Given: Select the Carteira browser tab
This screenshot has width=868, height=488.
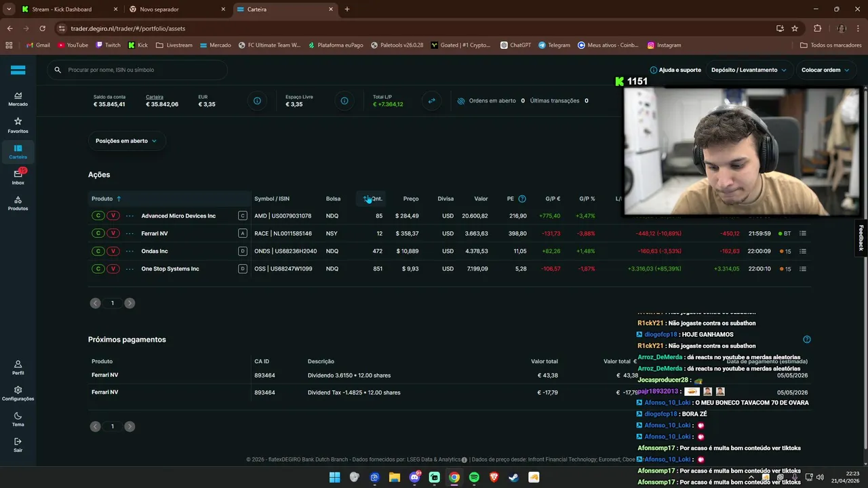Looking at the screenshot, I should 285,9.
